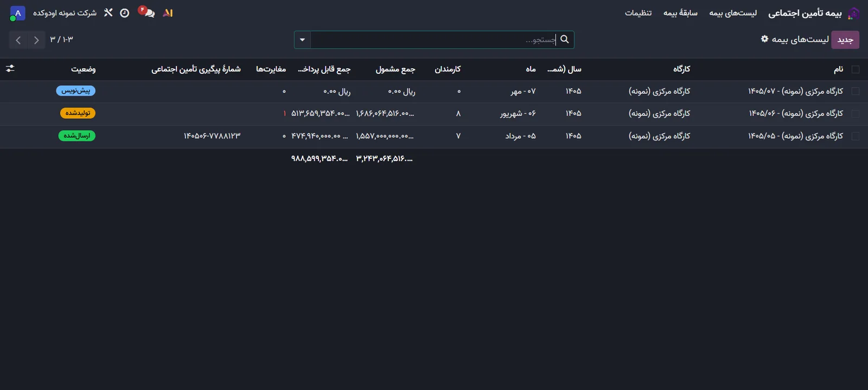Viewport: 868px width, 390px height.
Task: Sort by شمارهٔ پیگیری تأمین اجتماعی header
Action: click(x=196, y=69)
